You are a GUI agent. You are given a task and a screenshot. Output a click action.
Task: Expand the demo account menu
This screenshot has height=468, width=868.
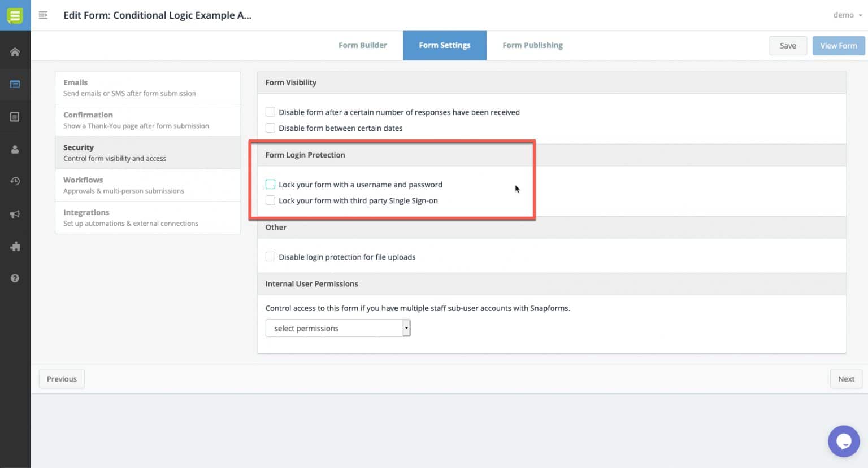(847, 15)
